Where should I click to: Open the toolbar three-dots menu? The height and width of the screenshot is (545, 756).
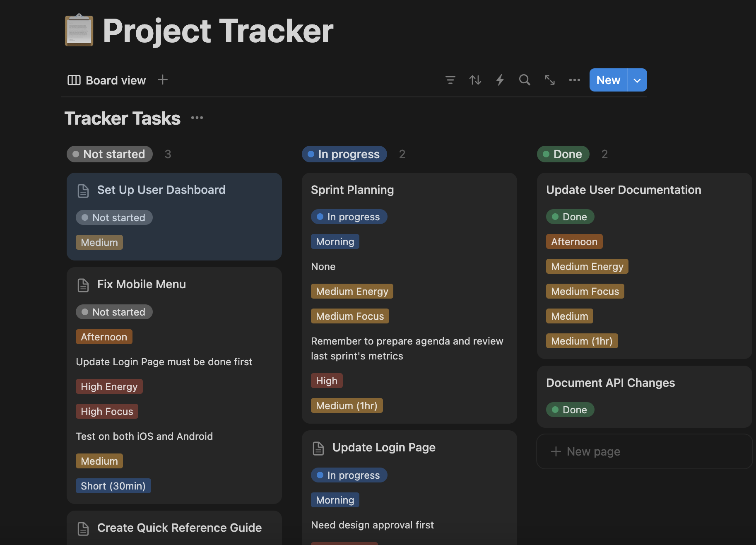coord(575,80)
